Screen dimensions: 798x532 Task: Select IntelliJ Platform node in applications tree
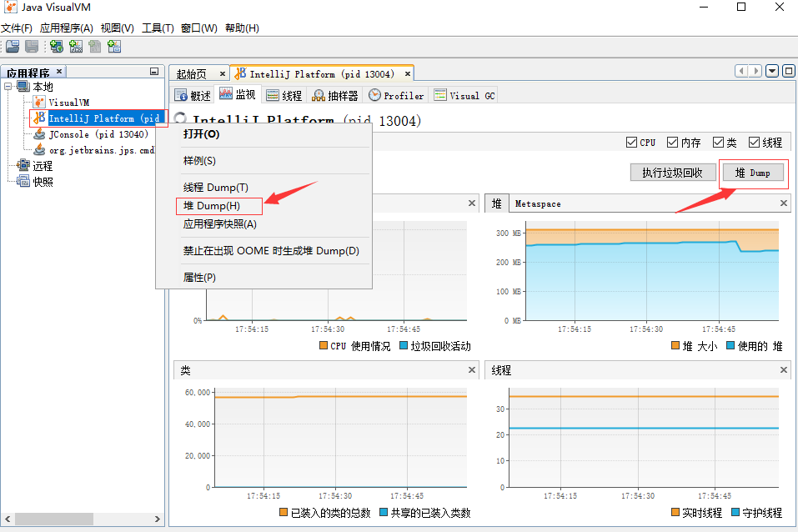click(104, 118)
